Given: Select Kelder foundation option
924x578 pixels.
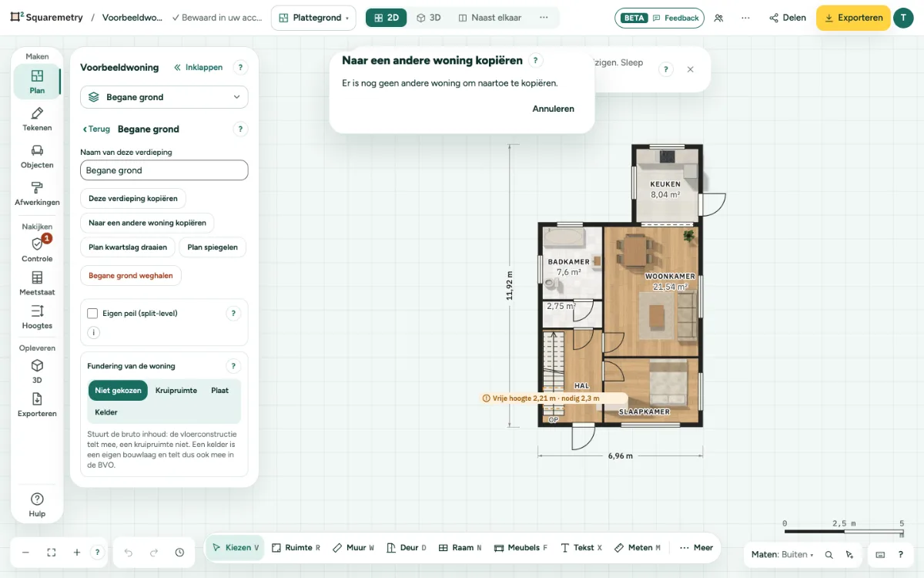Looking at the screenshot, I should [106, 412].
